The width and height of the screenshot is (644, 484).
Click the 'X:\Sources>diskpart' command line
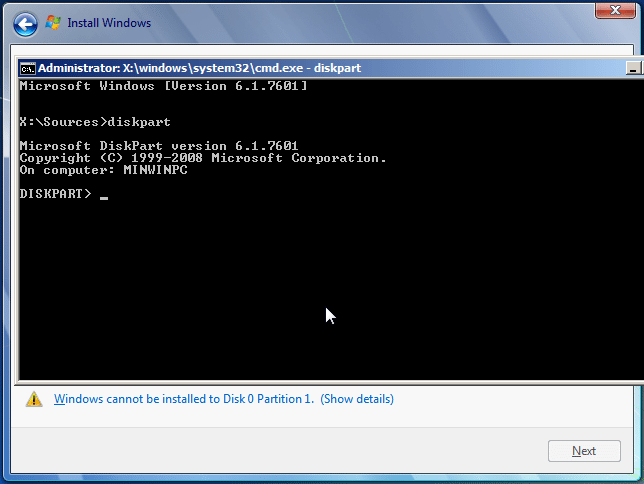95,122
